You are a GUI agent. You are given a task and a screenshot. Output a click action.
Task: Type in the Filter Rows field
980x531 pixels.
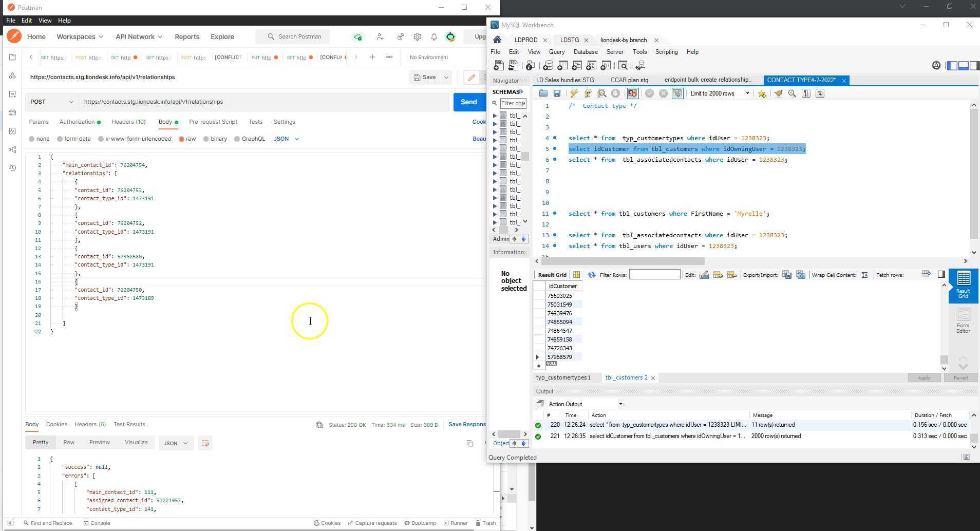tap(654, 274)
